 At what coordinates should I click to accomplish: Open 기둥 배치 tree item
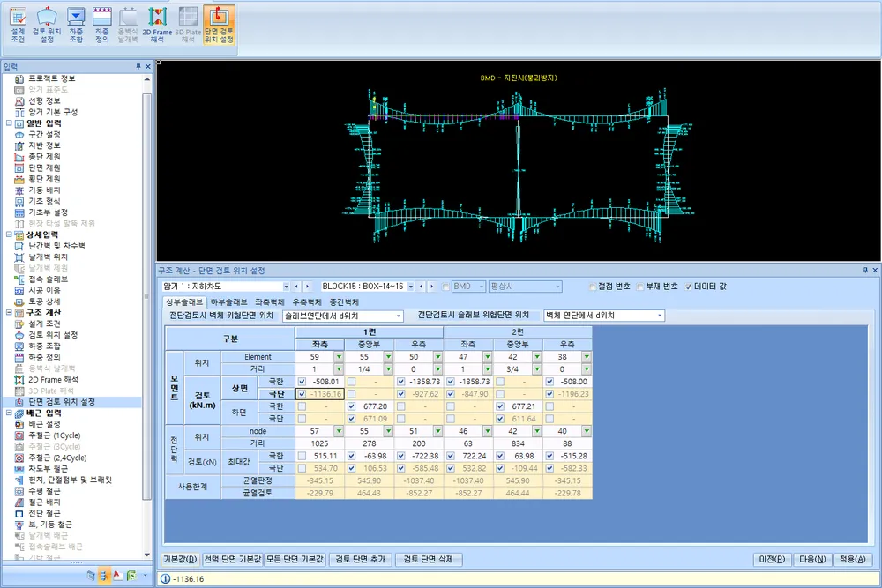(44, 190)
